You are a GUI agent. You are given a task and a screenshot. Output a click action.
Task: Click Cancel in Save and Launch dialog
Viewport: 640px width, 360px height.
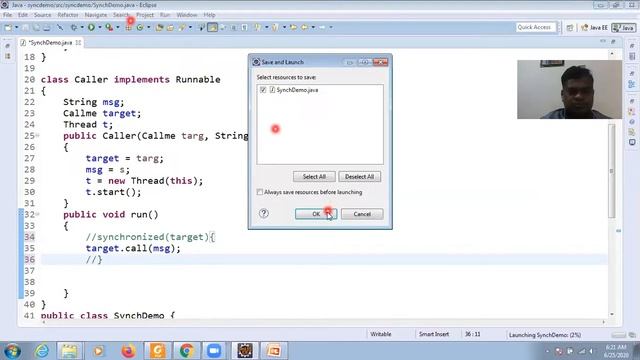click(x=362, y=214)
